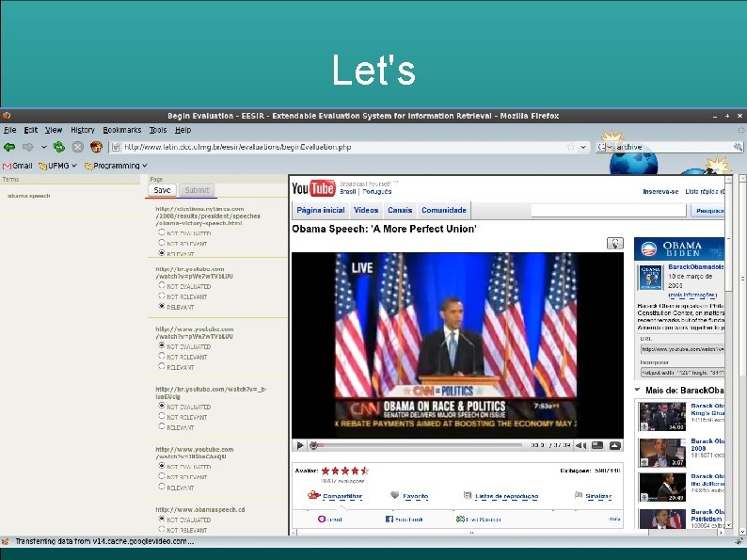Switch to the Comunidade tab
747x560 pixels.
point(444,210)
